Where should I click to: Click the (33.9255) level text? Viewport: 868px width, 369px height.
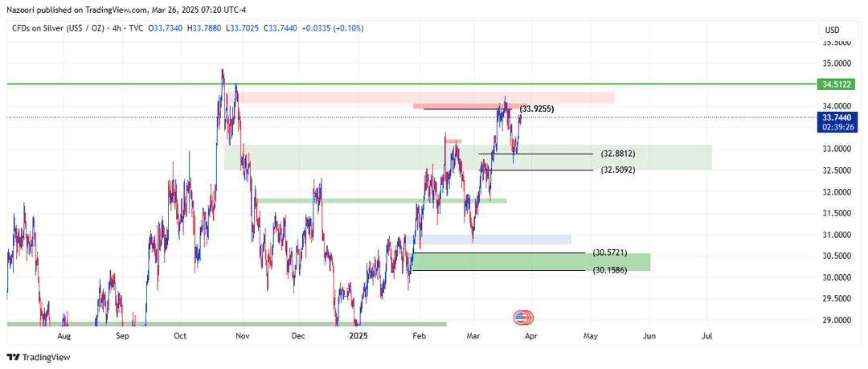(537, 109)
